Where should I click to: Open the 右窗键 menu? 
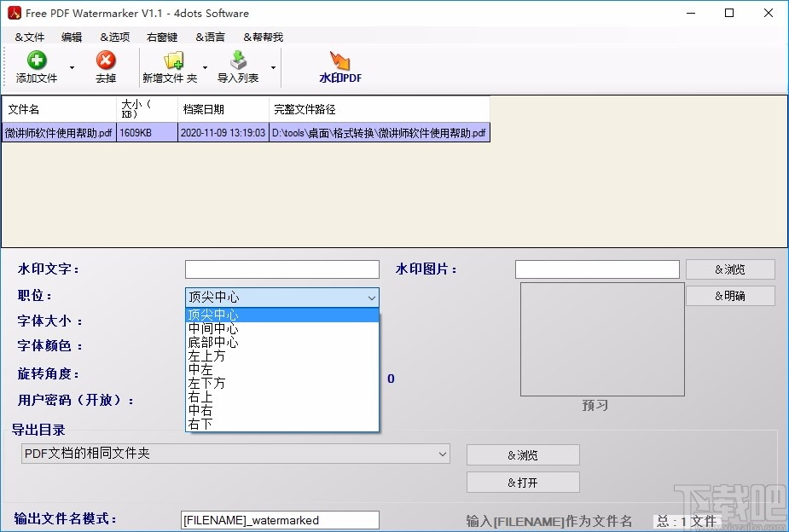[162, 38]
